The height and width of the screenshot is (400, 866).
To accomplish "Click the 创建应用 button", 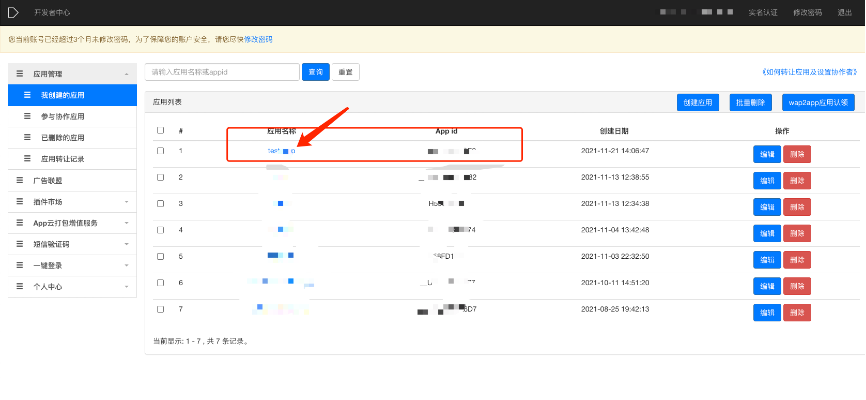I will (x=698, y=103).
